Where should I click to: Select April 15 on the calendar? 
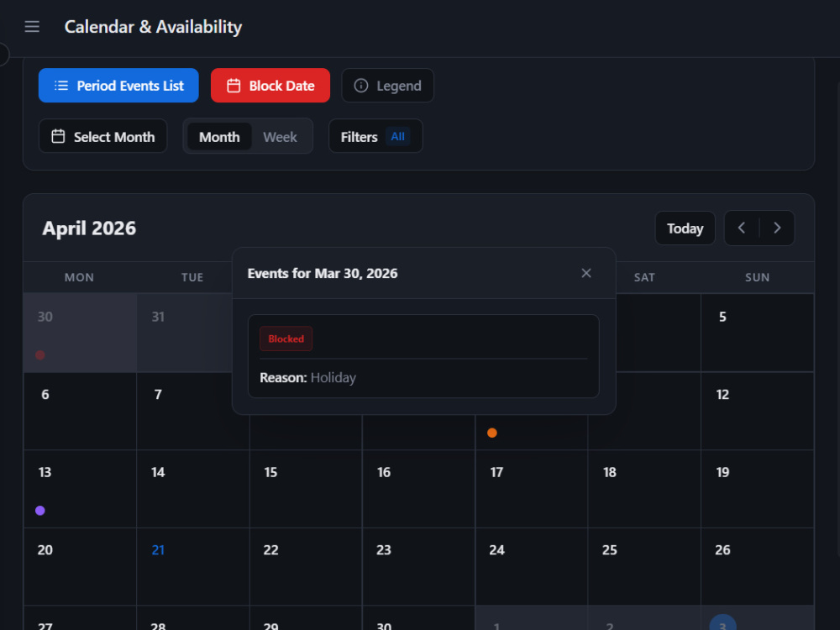click(306, 489)
